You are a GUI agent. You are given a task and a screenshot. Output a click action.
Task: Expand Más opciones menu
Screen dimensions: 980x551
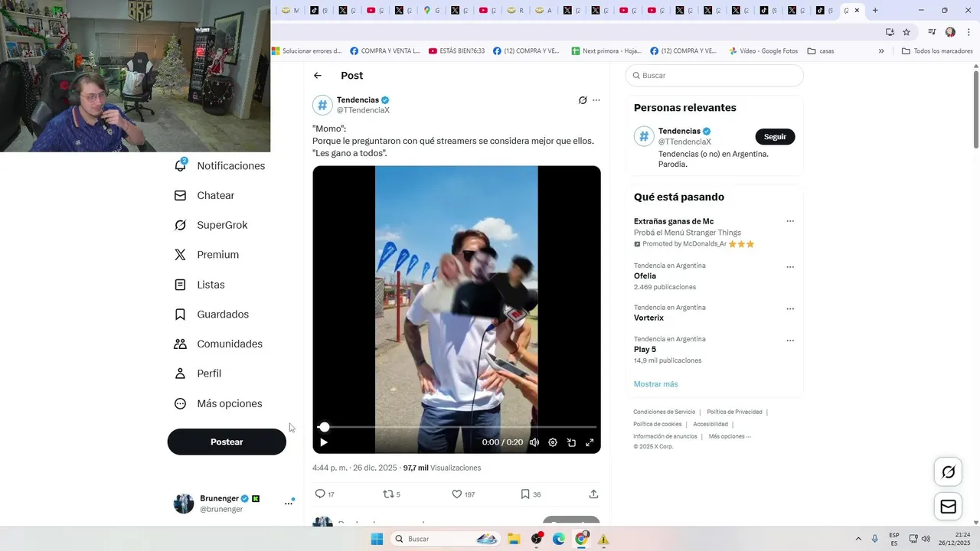click(x=218, y=403)
